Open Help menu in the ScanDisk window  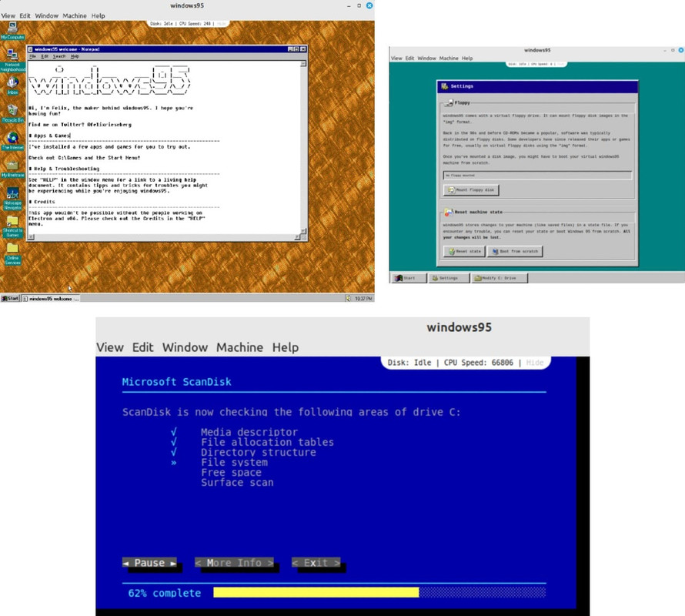pyautogui.click(x=286, y=347)
